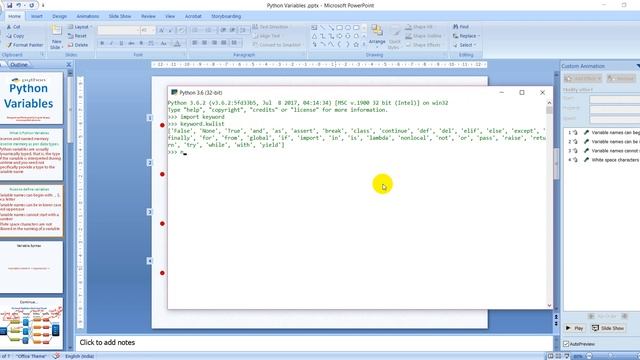Open the Change Case dropdown
This screenshot has height=360, width=640.
coord(164,43)
